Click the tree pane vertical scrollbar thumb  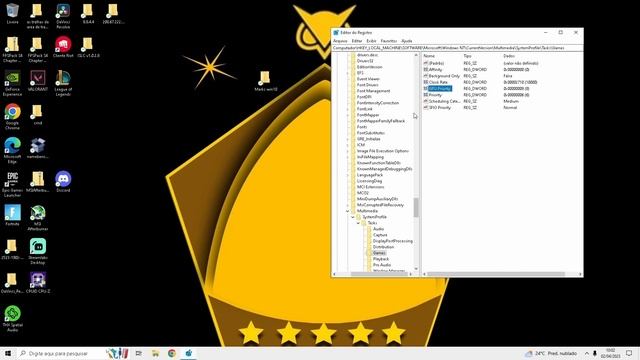pos(416,207)
